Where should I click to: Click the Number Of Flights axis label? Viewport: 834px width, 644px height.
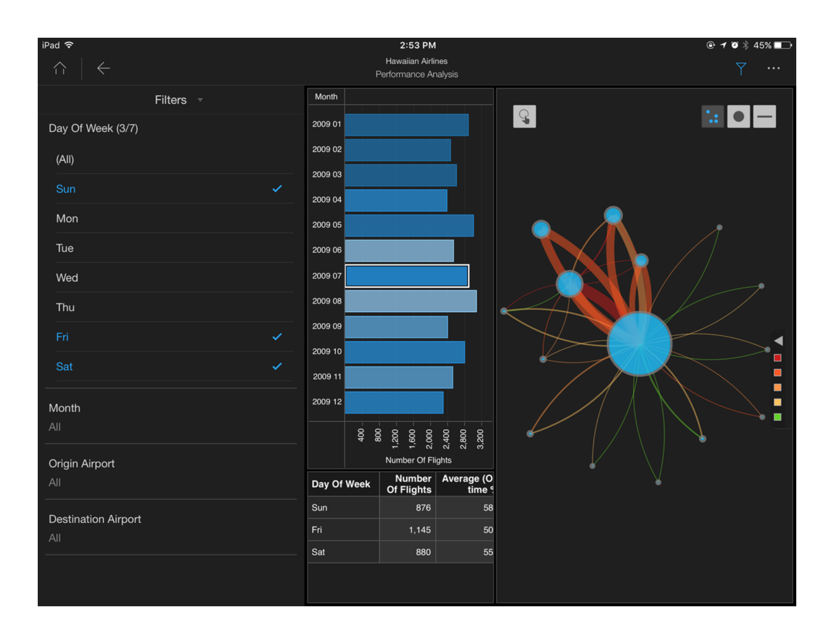tap(418, 460)
